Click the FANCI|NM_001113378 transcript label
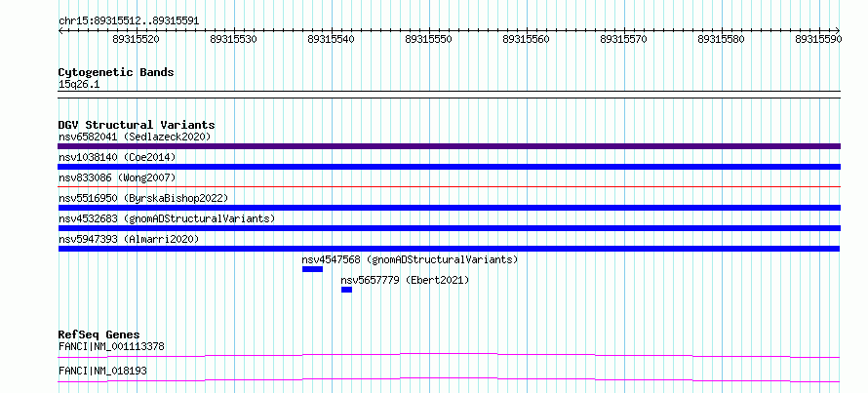The height and width of the screenshot is (393, 868). 111,347
